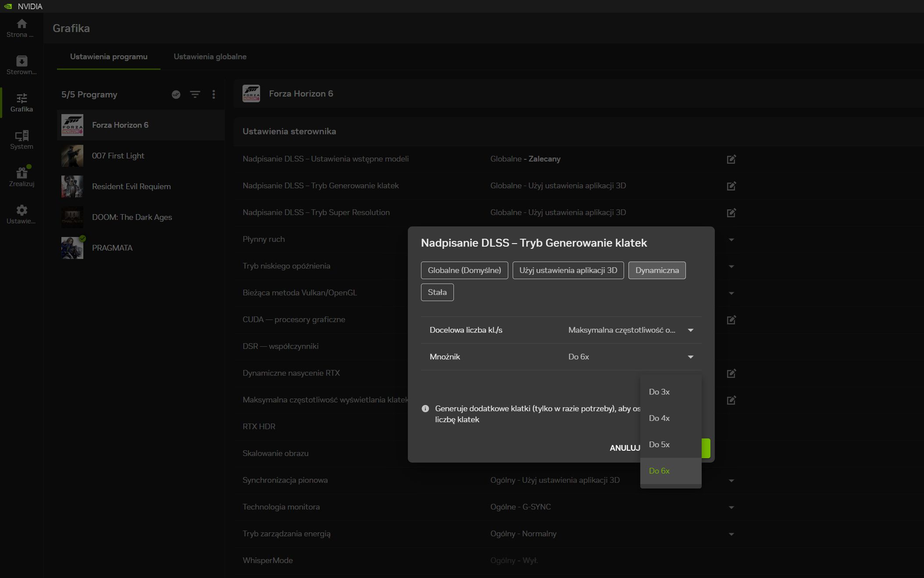Expand Bieżąca metoda Vulkan/OpenGL dropdown arrow

(731, 293)
